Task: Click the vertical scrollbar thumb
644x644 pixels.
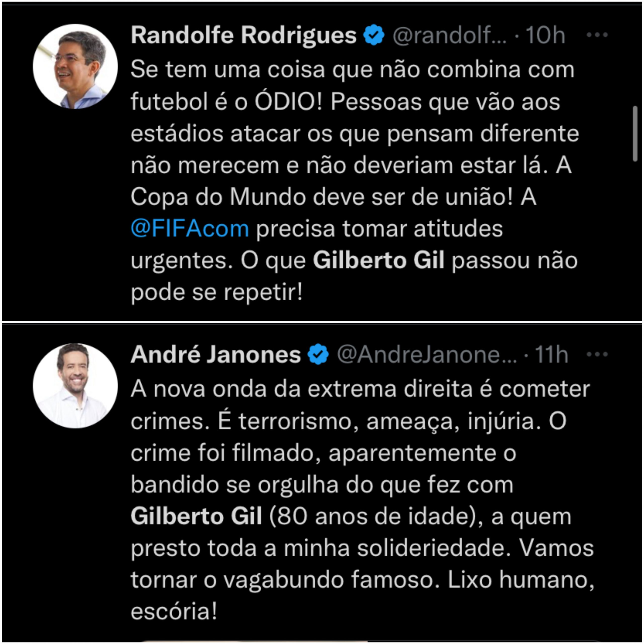Action: [x=635, y=134]
